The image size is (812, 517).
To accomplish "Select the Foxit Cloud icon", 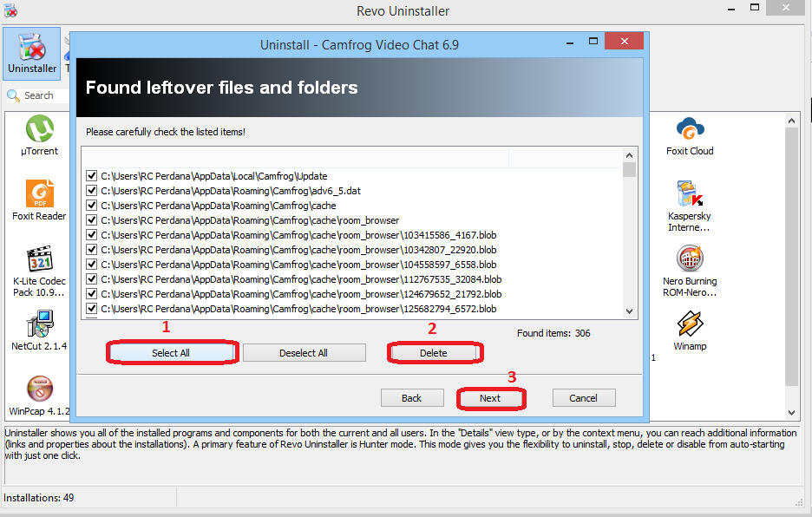I will pos(690,131).
